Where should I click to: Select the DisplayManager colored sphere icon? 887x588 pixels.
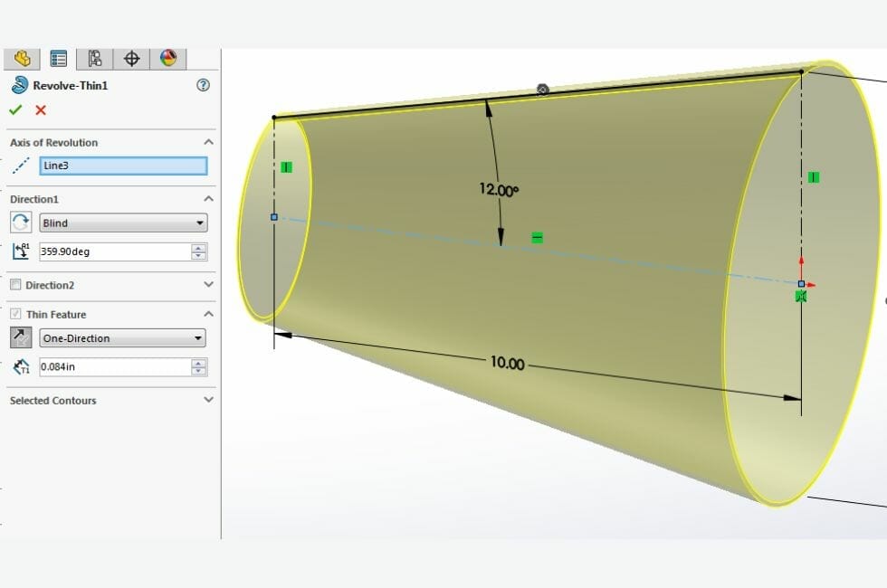(x=169, y=58)
